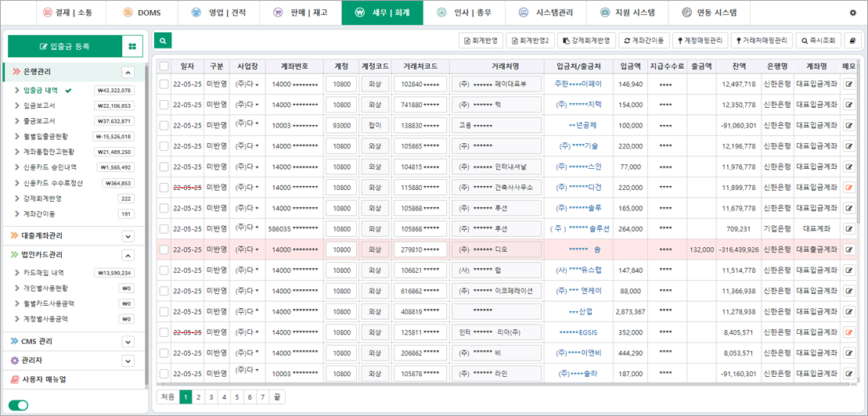
Task: Click the 은행관리 double-arrow section heading
Action: click(33, 72)
